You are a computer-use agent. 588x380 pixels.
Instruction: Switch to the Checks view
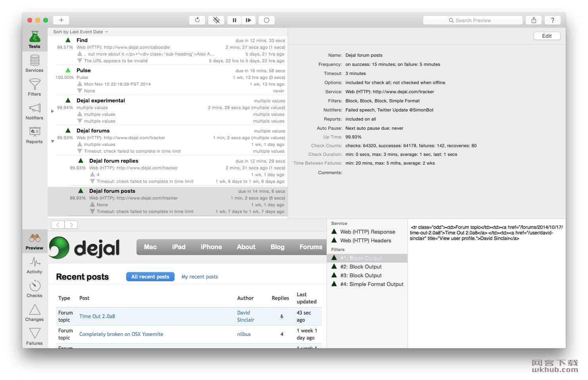click(x=35, y=289)
